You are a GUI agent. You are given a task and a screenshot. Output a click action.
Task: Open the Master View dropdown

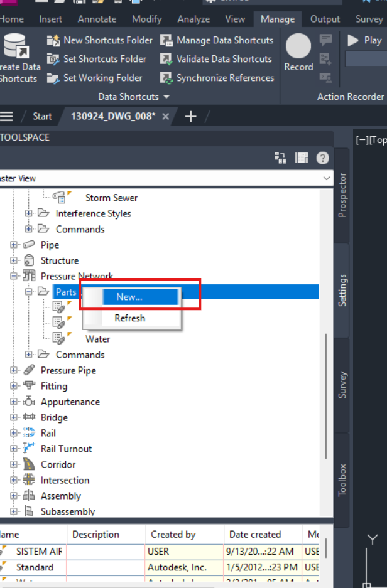(x=327, y=178)
